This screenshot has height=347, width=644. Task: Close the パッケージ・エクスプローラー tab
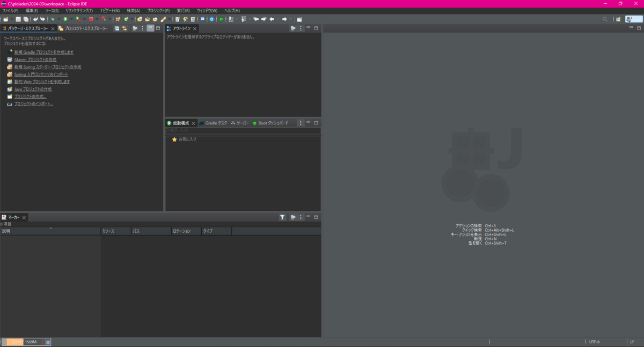[x=53, y=28]
